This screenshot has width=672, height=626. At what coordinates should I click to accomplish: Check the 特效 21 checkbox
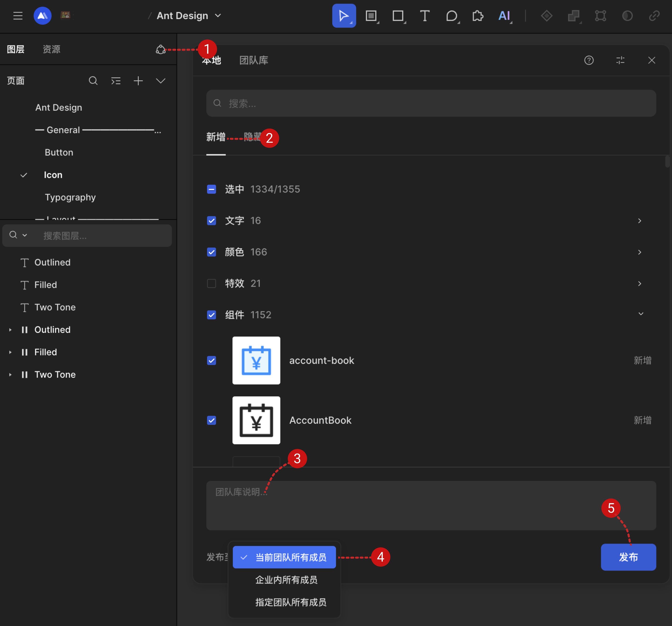(212, 283)
